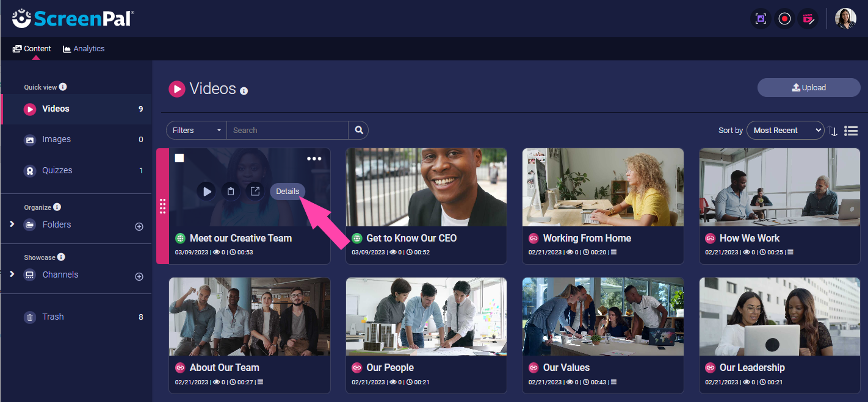Click the globe icon on Get to Know Our CEO
This screenshot has width=868, height=402.
click(357, 239)
